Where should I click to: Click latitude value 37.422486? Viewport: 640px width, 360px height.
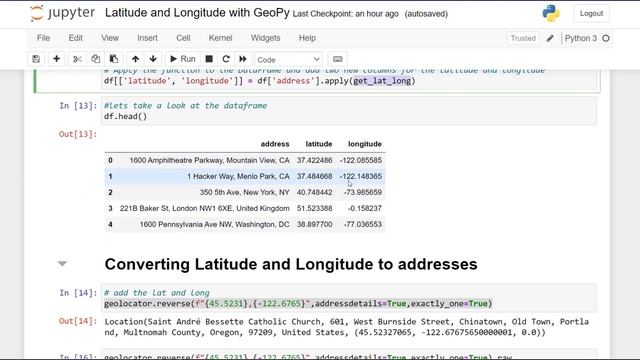[314, 160]
